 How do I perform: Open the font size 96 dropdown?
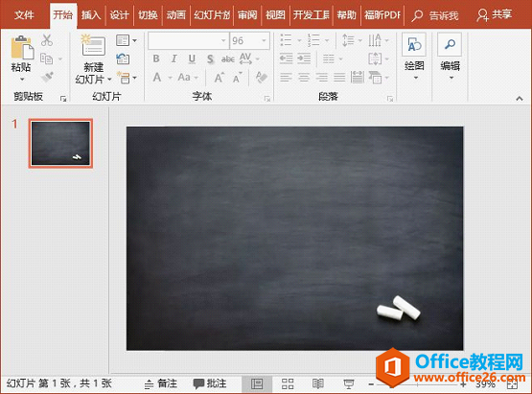[x=264, y=40]
